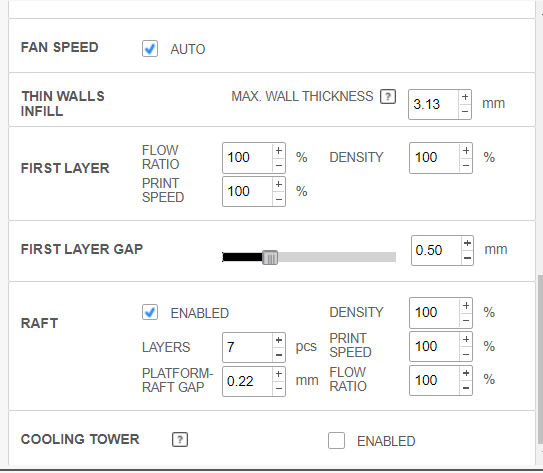This screenshot has width=543, height=473.
Task: Increase First Layer Gap value
Action: 467,243
